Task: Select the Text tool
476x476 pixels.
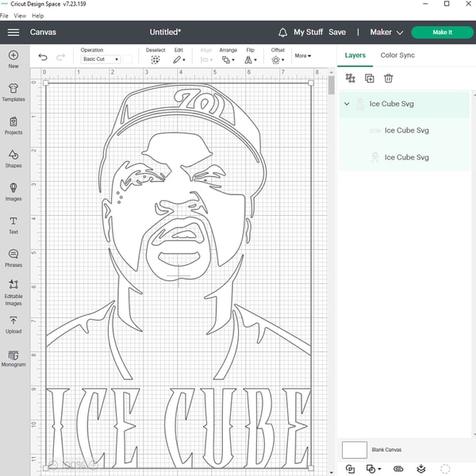Action: (13, 225)
